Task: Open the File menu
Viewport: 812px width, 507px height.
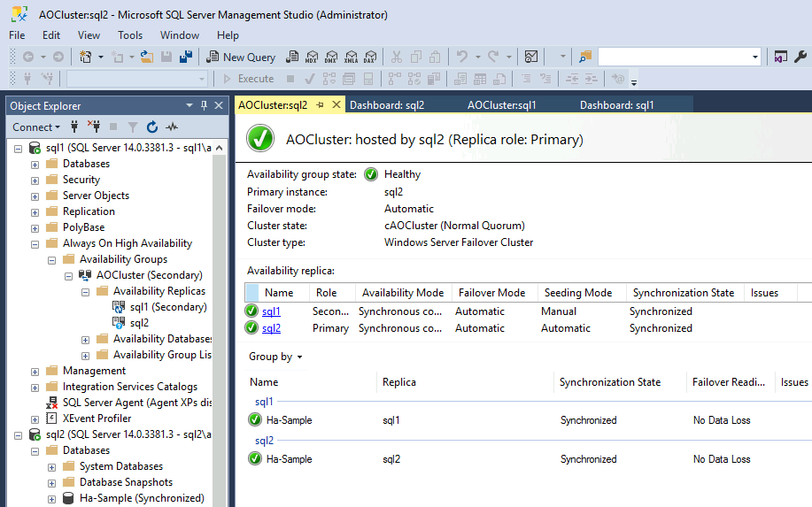Action: (17, 35)
